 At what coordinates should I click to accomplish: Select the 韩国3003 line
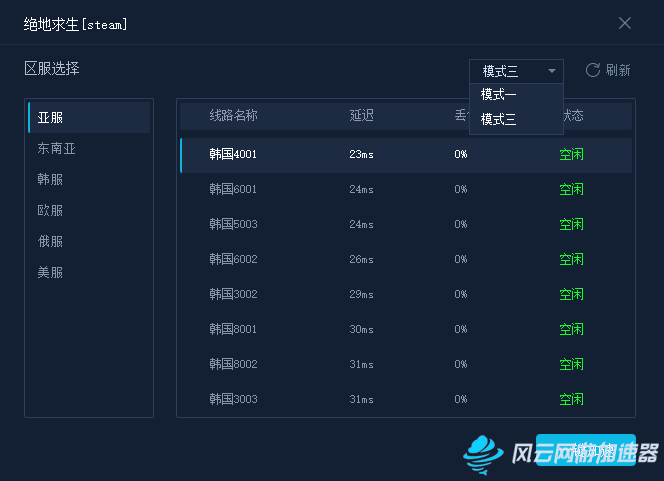tap(406, 399)
